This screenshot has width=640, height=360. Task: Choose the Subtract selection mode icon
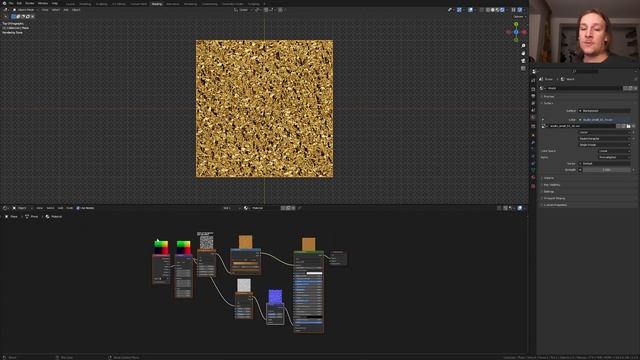click(23, 17)
